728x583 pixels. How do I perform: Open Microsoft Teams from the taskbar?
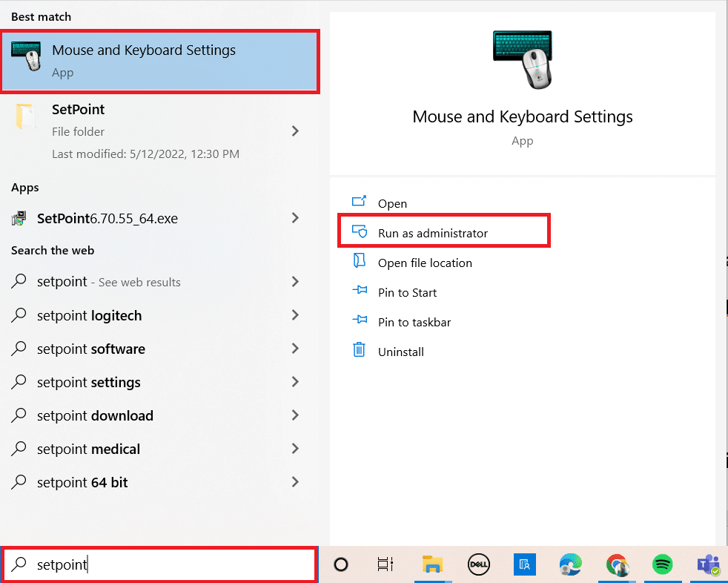coord(709,565)
